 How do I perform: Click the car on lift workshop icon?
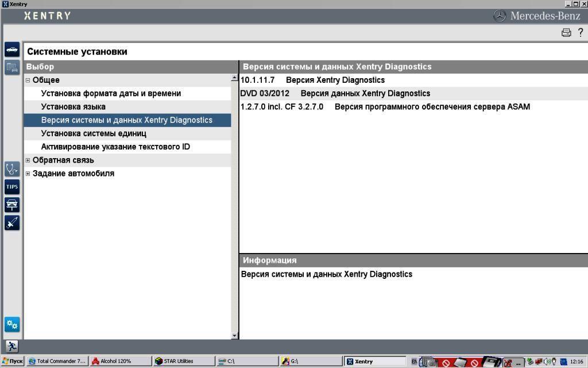click(12, 205)
